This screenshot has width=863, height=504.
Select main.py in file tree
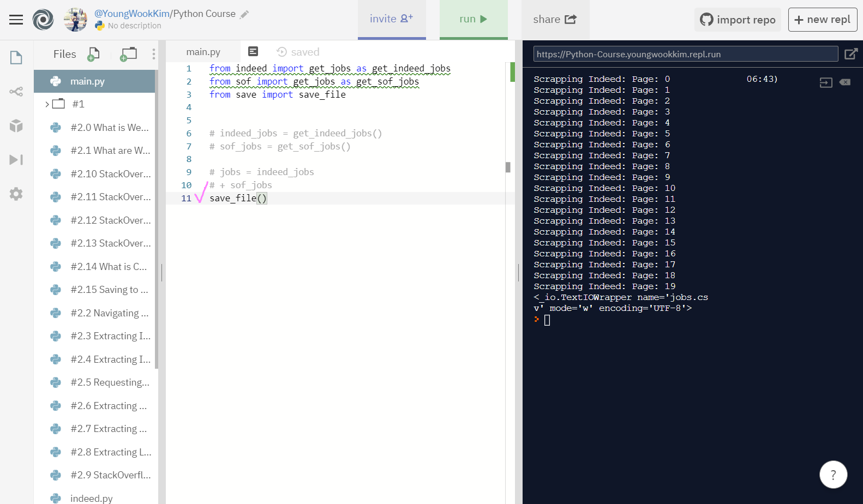tap(94, 81)
